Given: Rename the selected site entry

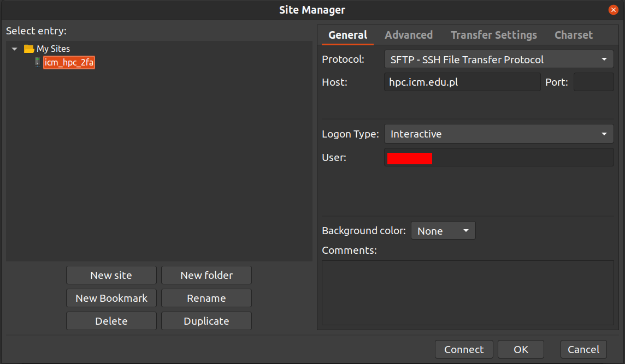Looking at the screenshot, I should 206,298.
